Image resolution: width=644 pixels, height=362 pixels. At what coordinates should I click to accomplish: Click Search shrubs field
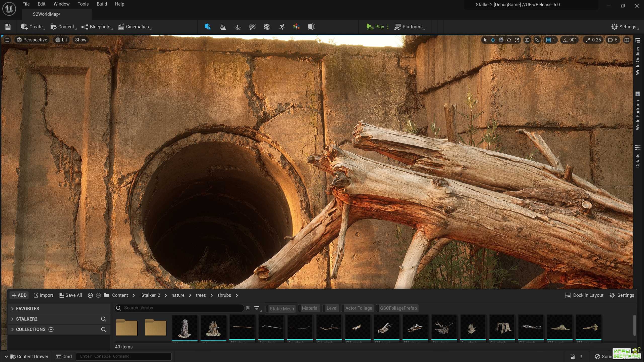(x=179, y=308)
